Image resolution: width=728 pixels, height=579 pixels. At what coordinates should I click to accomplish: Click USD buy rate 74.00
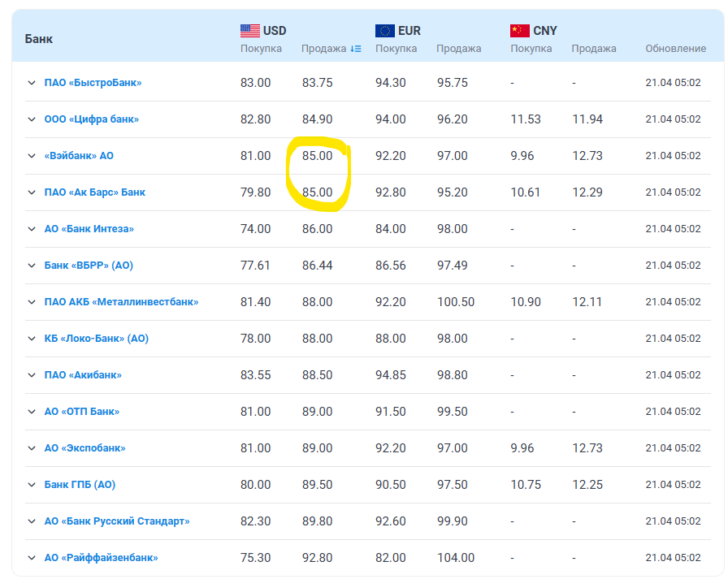255,229
